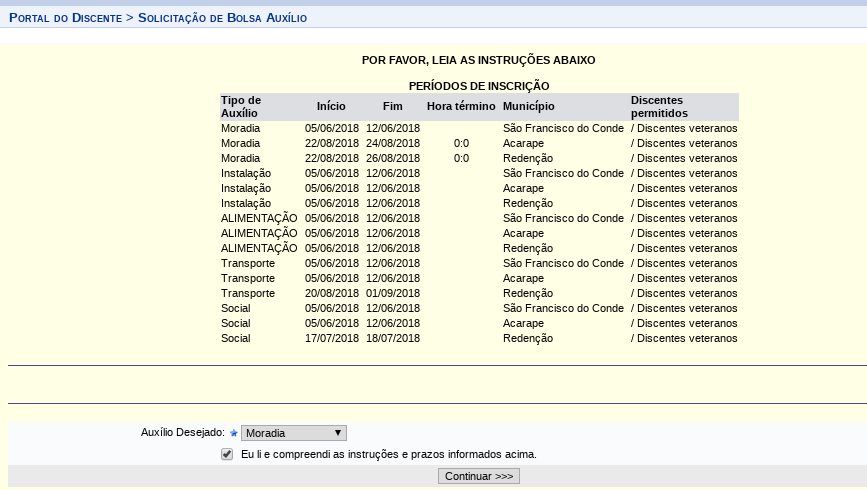Click the required-field star icon beside Auxílio Desejado
Image resolution: width=867 pixels, height=490 pixels.
coord(233,433)
